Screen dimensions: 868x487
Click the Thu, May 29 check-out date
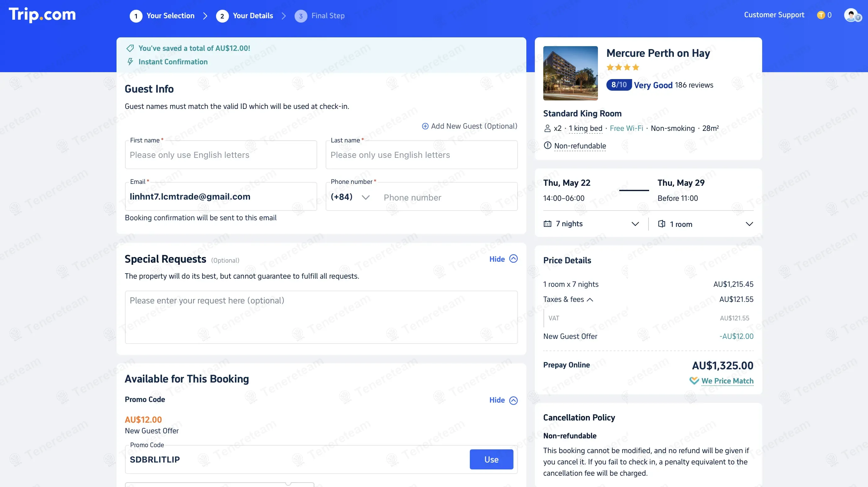pyautogui.click(x=681, y=183)
